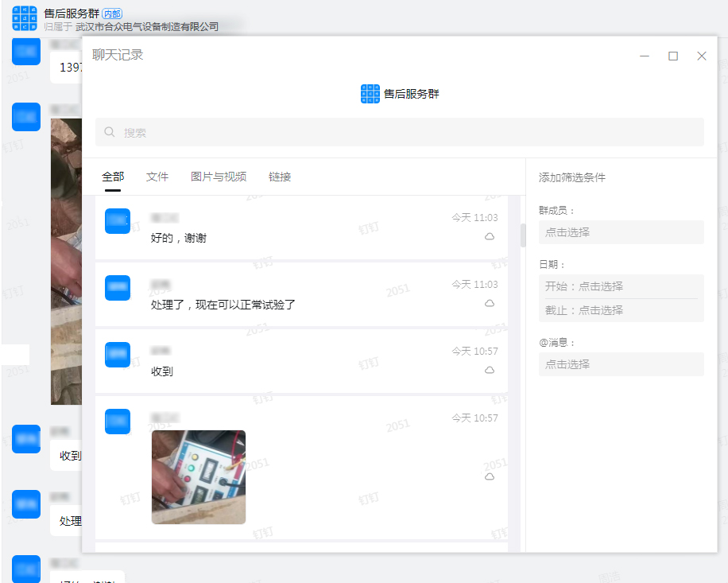The width and height of the screenshot is (728, 583).
Task: Open the photo thumbnail in the chat record
Action: [x=198, y=477]
